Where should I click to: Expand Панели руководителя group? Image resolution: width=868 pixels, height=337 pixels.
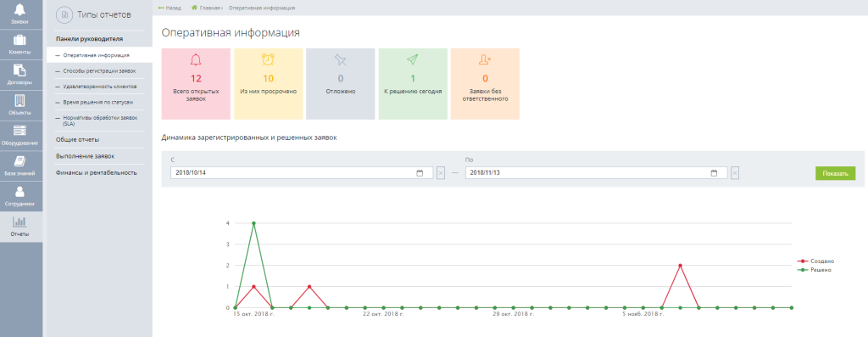[x=89, y=39]
